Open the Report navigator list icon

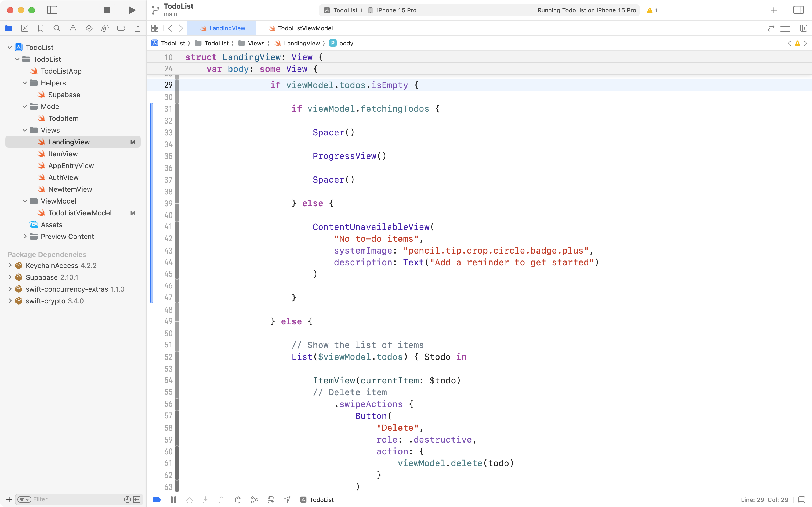137,28
